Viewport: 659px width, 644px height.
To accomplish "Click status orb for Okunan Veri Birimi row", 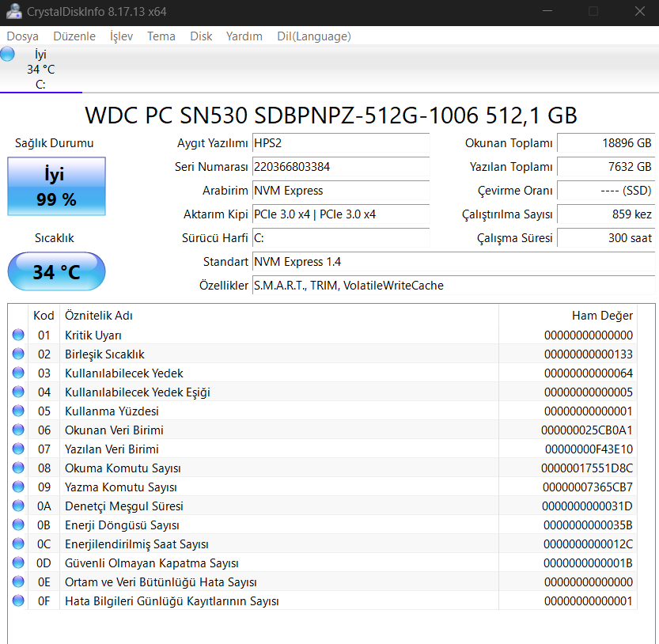I will [x=18, y=430].
